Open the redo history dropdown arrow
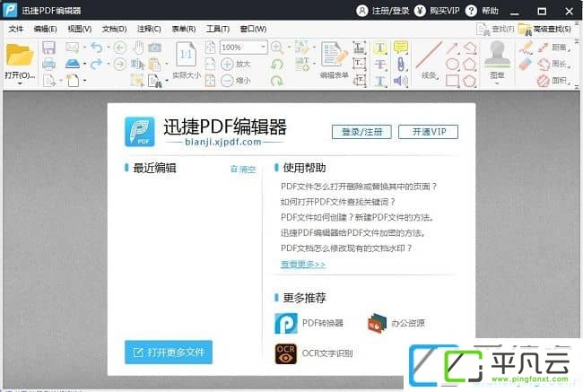Screen dimensions: 583x392 [109, 64]
